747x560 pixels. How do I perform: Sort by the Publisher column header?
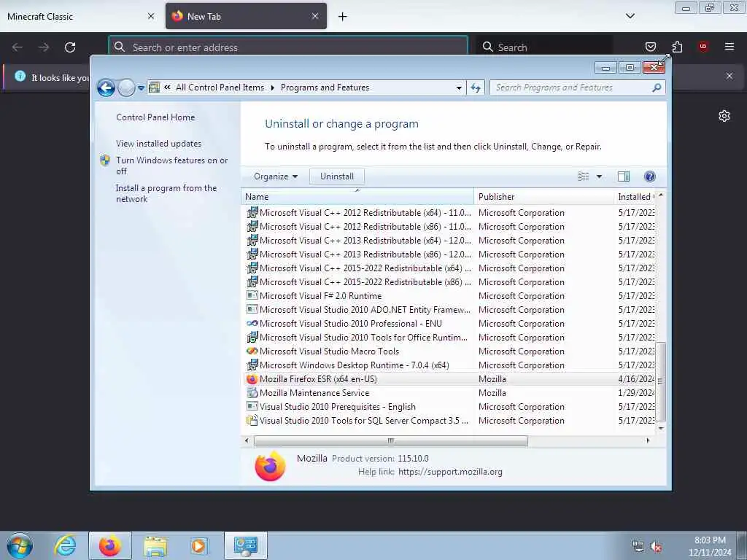[x=543, y=197]
